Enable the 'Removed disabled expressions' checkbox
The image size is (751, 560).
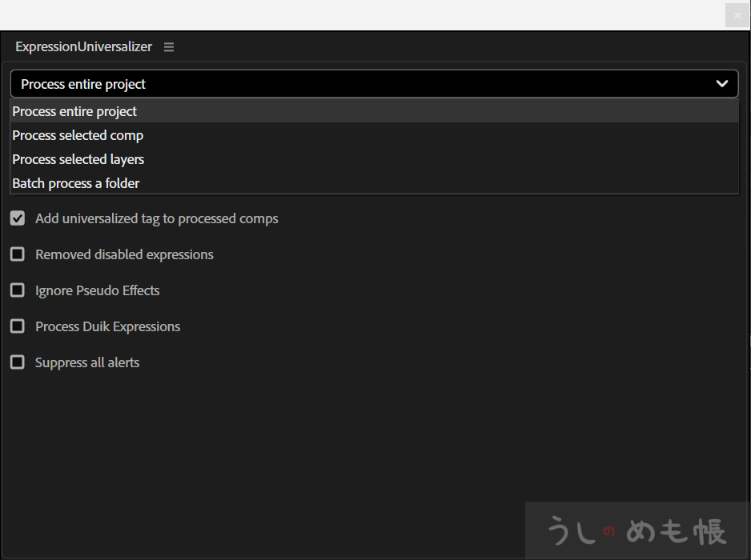(x=18, y=254)
